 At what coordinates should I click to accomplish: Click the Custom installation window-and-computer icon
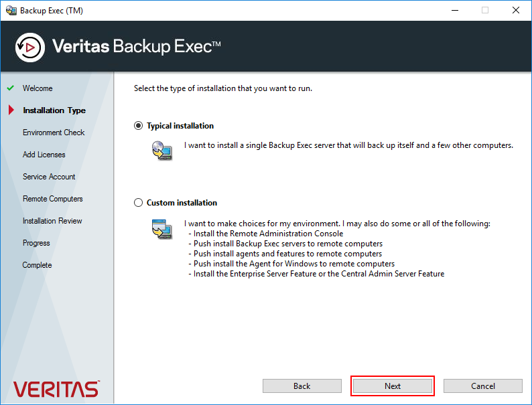(x=162, y=229)
